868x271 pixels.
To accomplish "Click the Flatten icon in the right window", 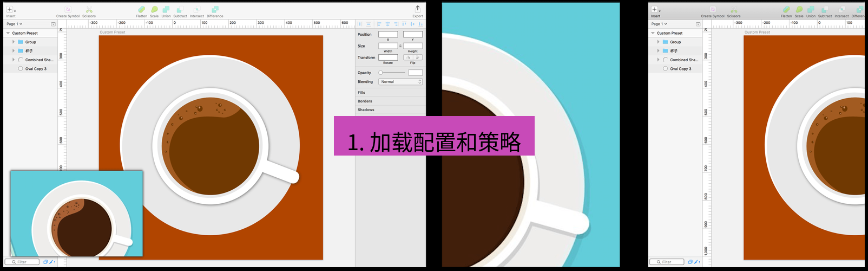I will pyautogui.click(x=786, y=9).
